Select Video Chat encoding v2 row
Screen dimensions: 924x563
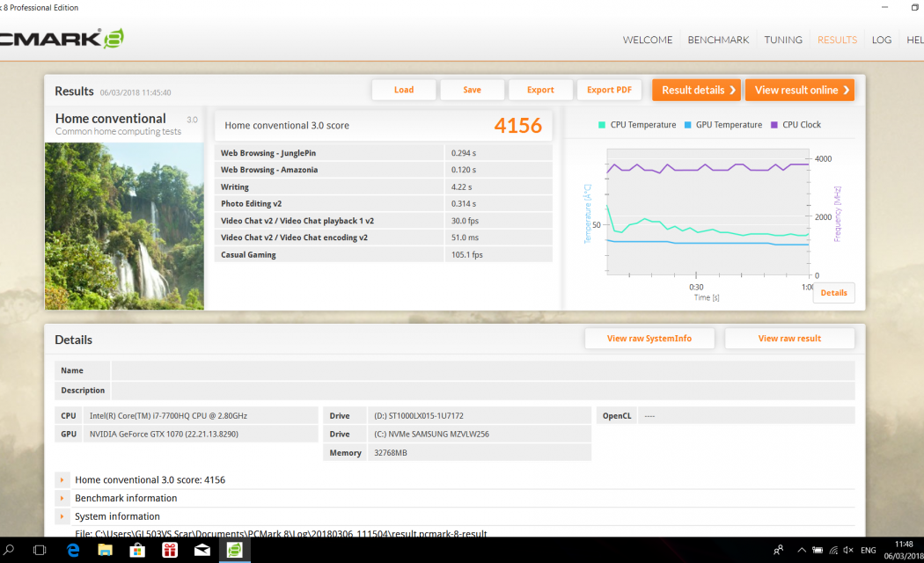384,238
